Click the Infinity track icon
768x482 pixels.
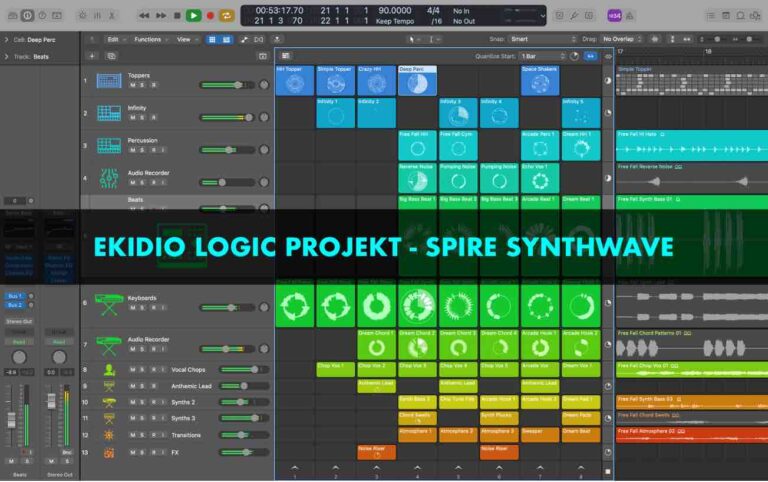109,113
